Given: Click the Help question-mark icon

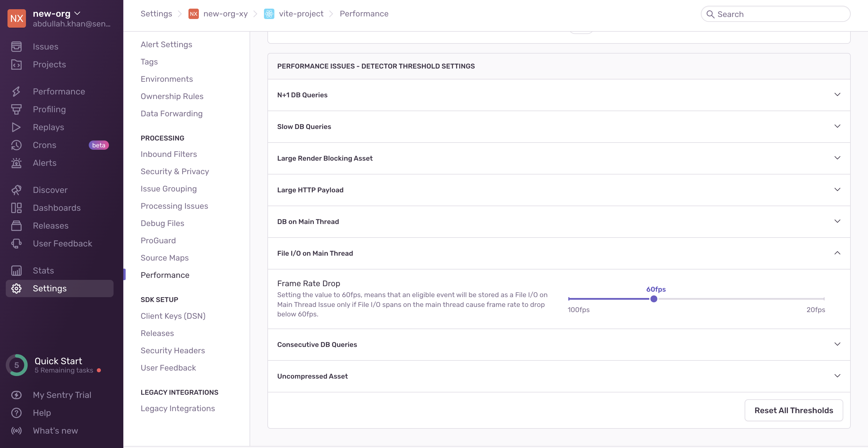Looking at the screenshot, I should coord(16,413).
